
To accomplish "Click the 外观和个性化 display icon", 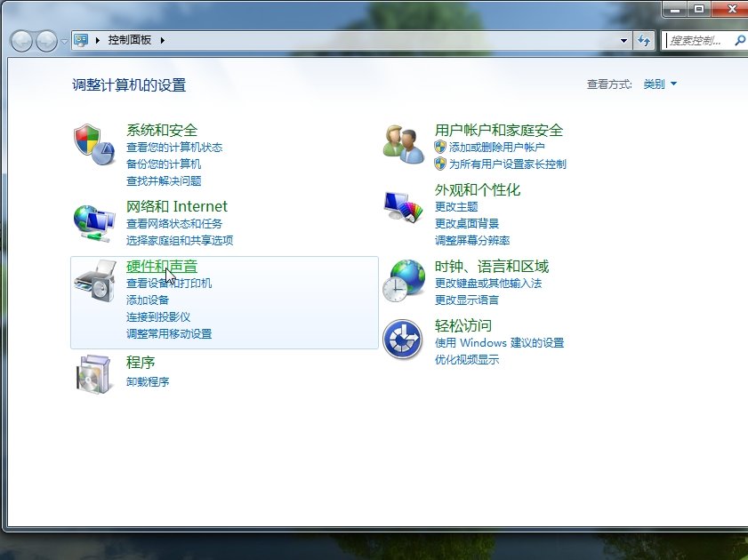I will tap(402, 205).
